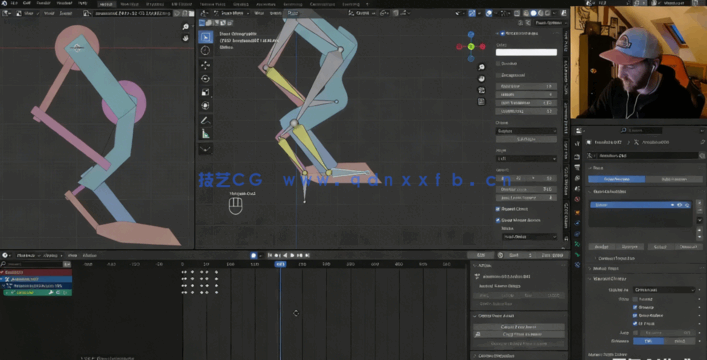This screenshot has height=360, width=707.
Task: Enable first unchecked checkbox below Color swatch
Action: pyautogui.click(x=498, y=64)
